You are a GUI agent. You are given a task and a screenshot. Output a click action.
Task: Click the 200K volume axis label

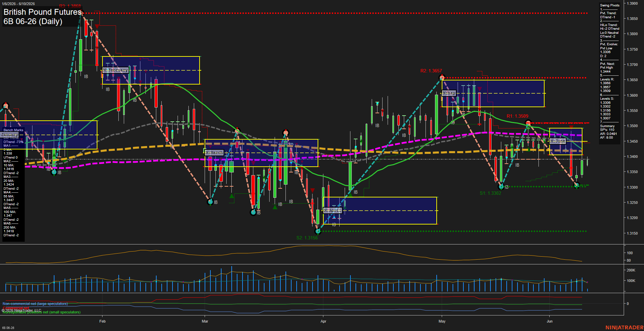coord(631,270)
